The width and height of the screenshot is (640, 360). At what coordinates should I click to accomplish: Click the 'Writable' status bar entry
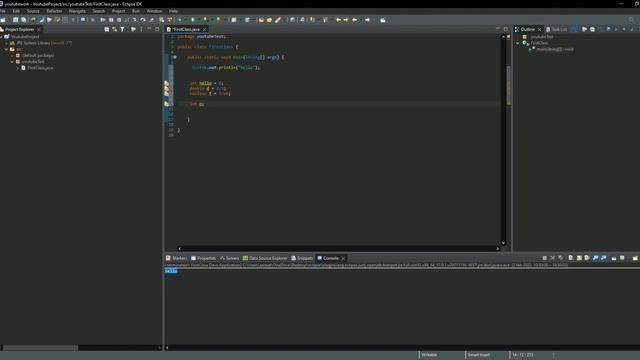[x=429, y=355]
